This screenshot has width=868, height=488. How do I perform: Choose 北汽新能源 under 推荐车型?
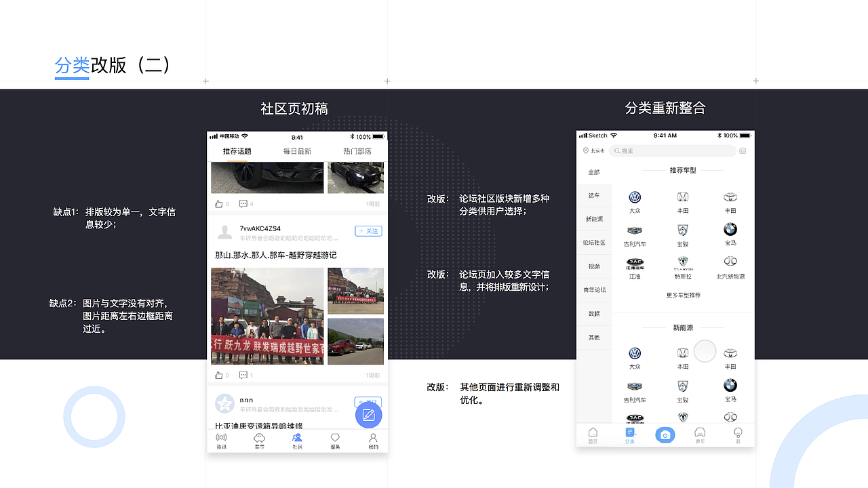tap(730, 268)
